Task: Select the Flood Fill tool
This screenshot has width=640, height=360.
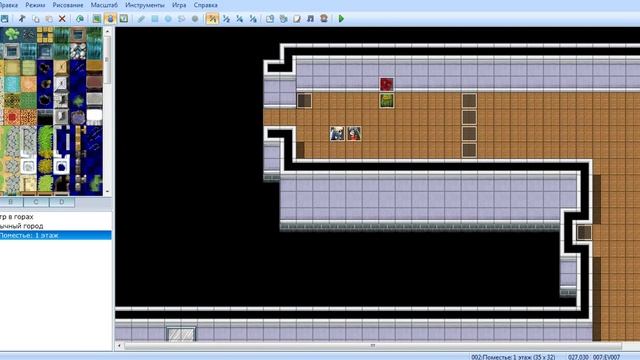Action: coord(182,19)
